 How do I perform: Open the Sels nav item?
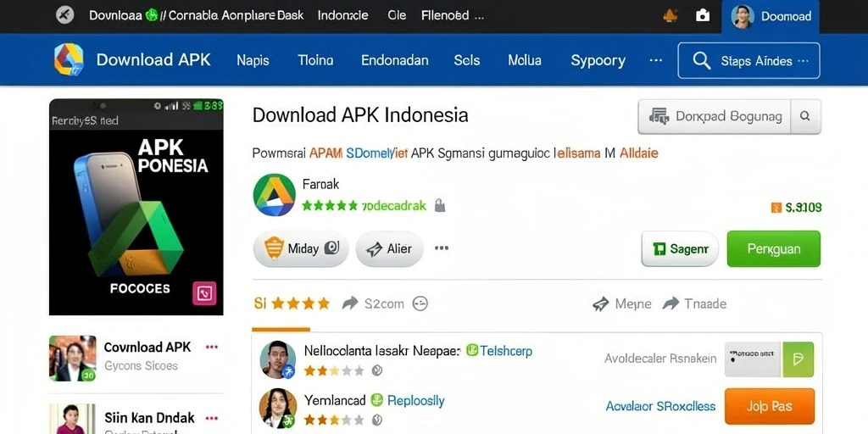pos(467,60)
